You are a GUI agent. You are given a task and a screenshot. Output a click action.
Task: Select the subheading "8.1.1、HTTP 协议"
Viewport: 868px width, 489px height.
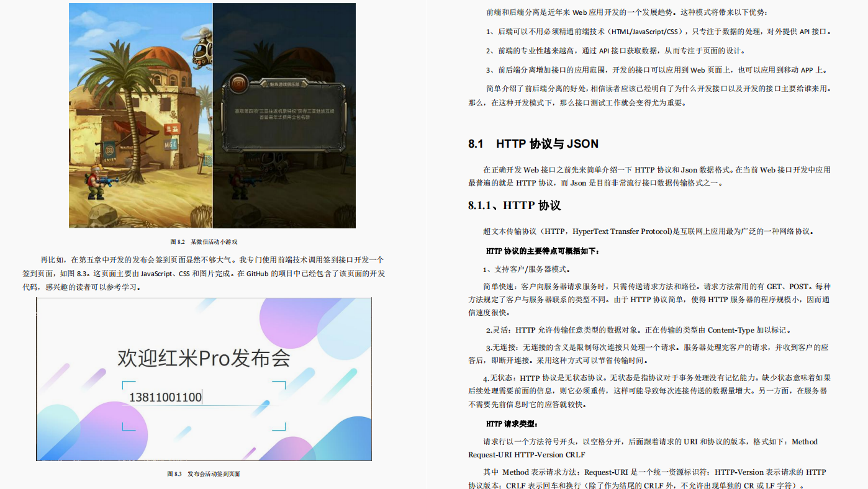(x=515, y=205)
